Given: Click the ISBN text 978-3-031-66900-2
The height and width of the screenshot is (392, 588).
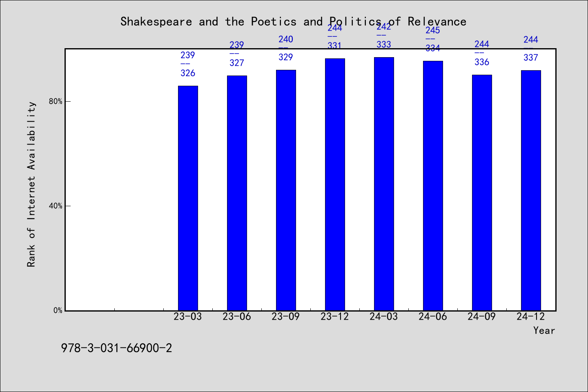Looking at the screenshot, I should pos(116,348).
